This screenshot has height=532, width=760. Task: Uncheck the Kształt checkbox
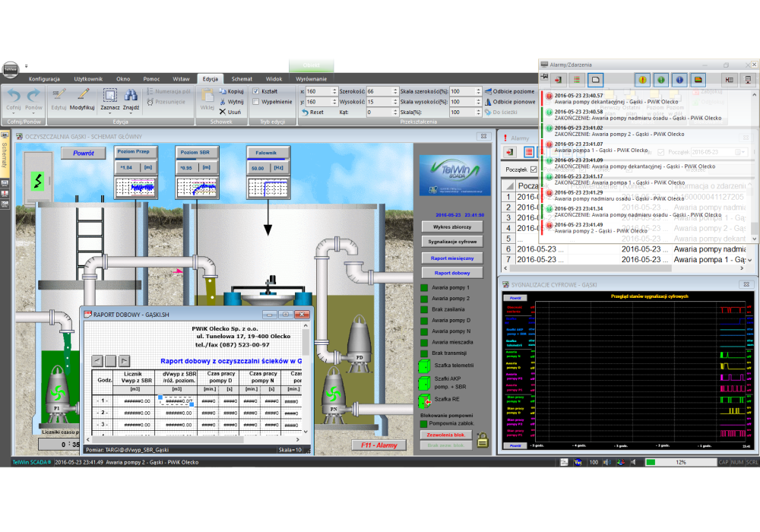coord(255,91)
